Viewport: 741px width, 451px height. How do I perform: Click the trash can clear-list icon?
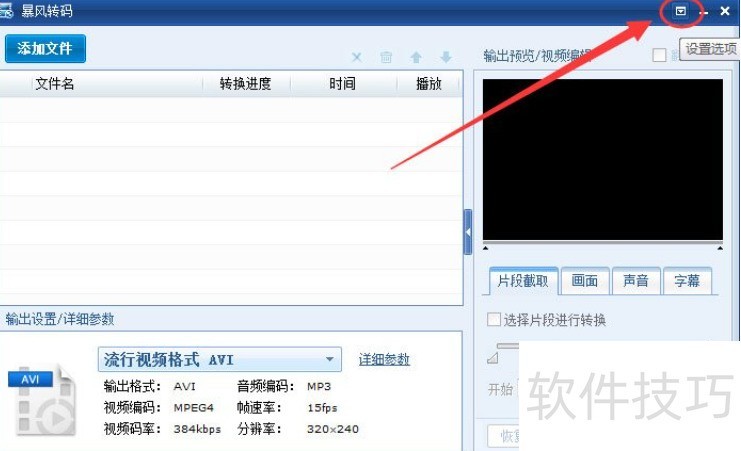(386, 58)
